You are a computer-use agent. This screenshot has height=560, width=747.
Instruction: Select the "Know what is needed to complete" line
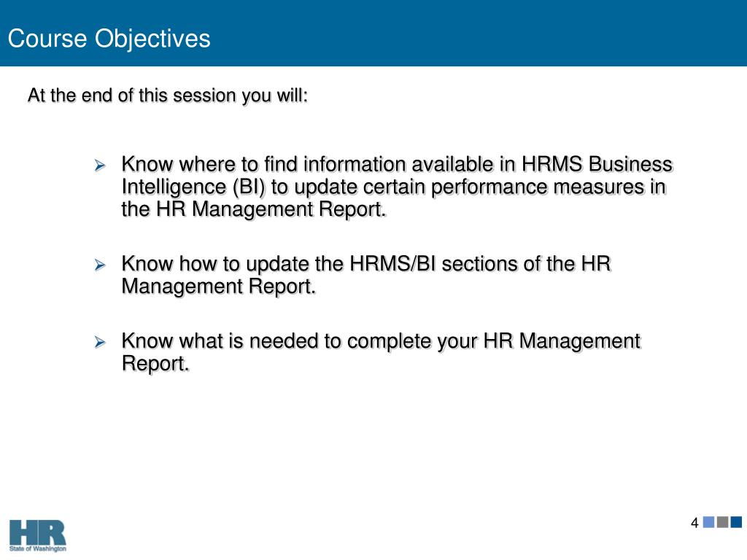tap(381, 341)
